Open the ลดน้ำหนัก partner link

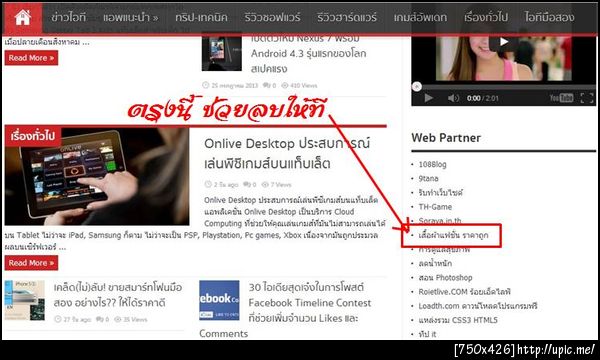pos(435,263)
